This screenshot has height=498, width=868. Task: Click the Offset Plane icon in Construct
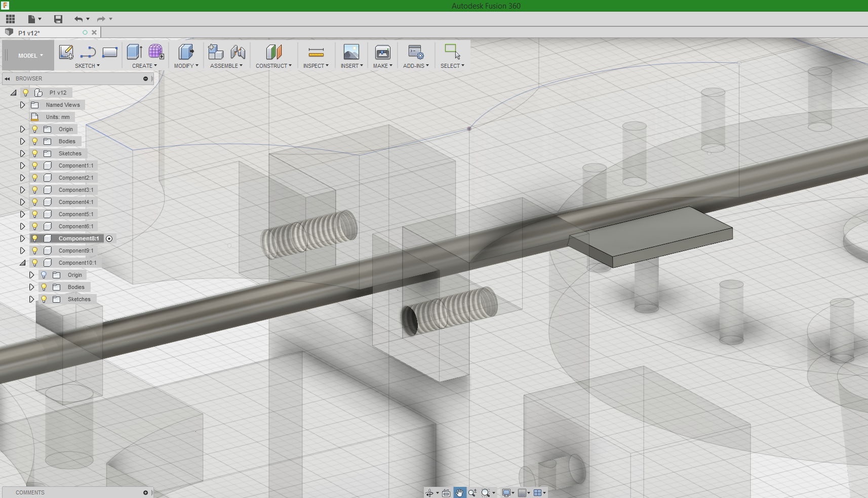coord(273,52)
